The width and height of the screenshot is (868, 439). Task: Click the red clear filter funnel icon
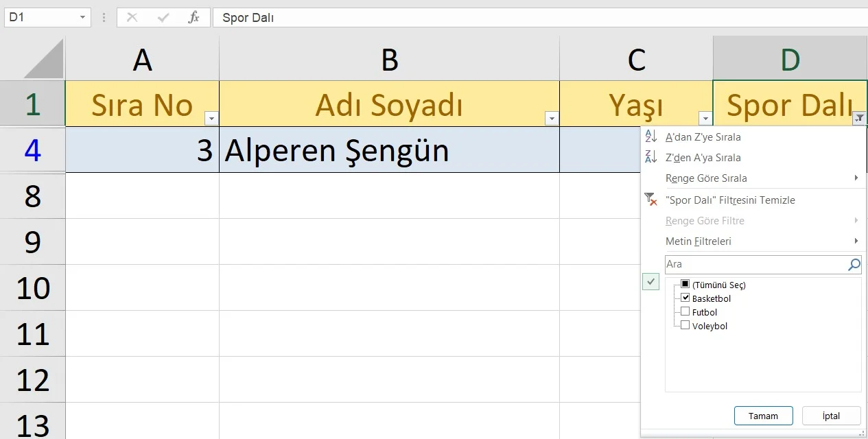point(650,200)
